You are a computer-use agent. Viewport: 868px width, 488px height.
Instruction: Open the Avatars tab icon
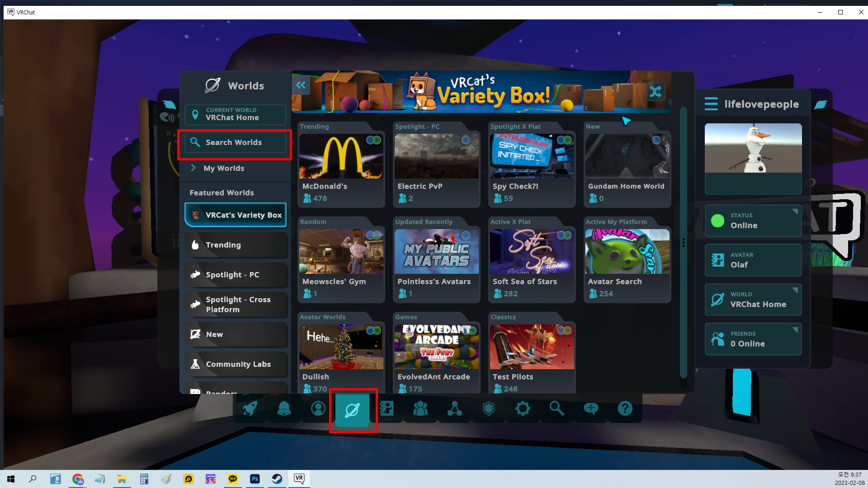click(x=387, y=408)
